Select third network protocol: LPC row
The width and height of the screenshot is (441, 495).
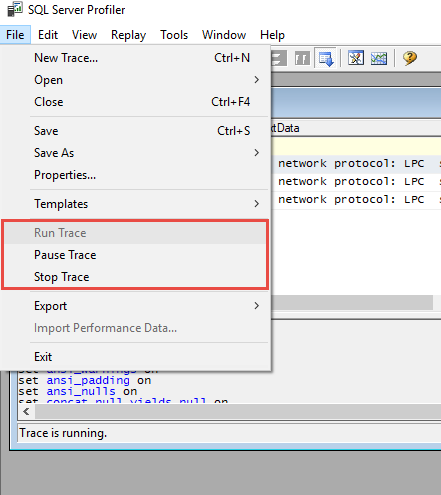356,200
